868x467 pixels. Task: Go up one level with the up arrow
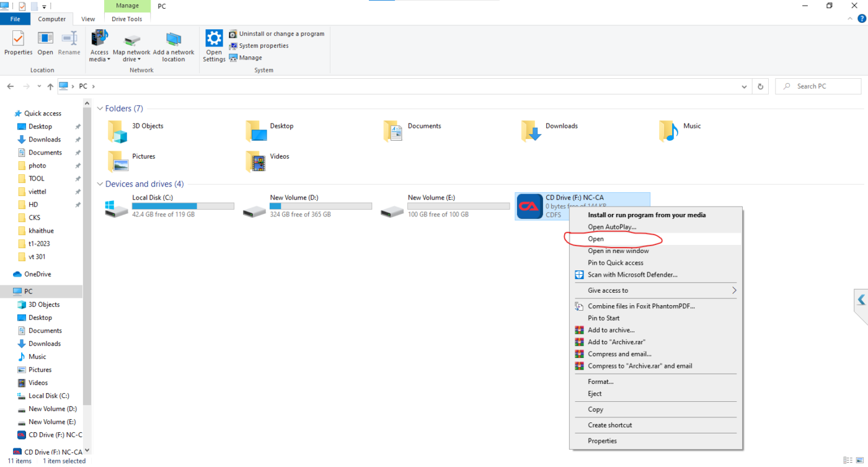point(50,86)
